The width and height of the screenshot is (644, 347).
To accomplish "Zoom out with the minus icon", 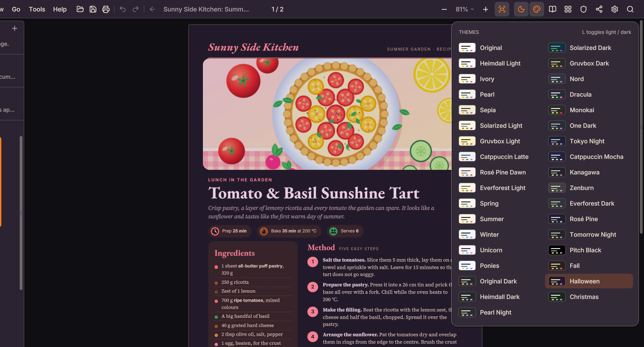I will [444, 9].
